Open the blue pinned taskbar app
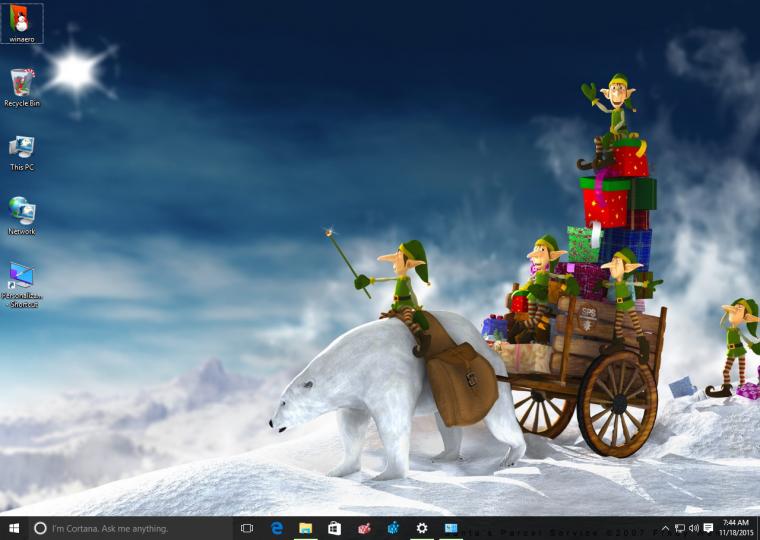This screenshot has height=540, width=760. click(393, 528)
